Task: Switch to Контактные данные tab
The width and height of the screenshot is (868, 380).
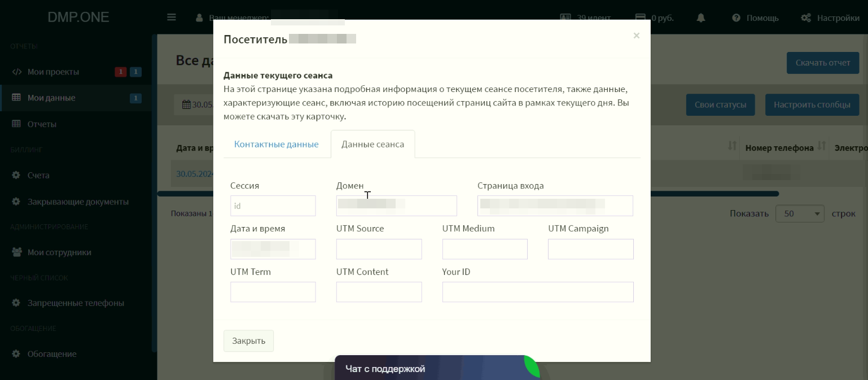Action: 276,144
